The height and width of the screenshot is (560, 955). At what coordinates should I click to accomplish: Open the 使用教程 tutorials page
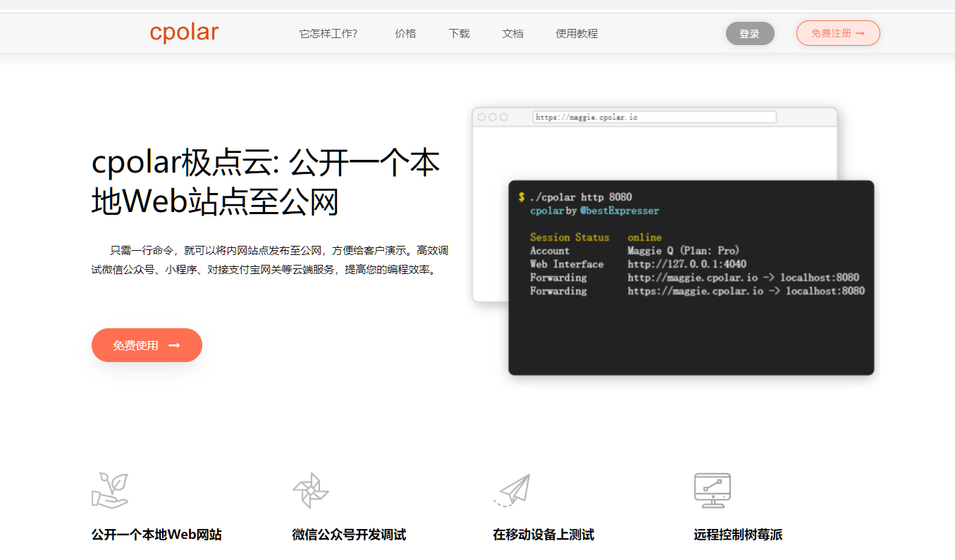click(577, 33)
